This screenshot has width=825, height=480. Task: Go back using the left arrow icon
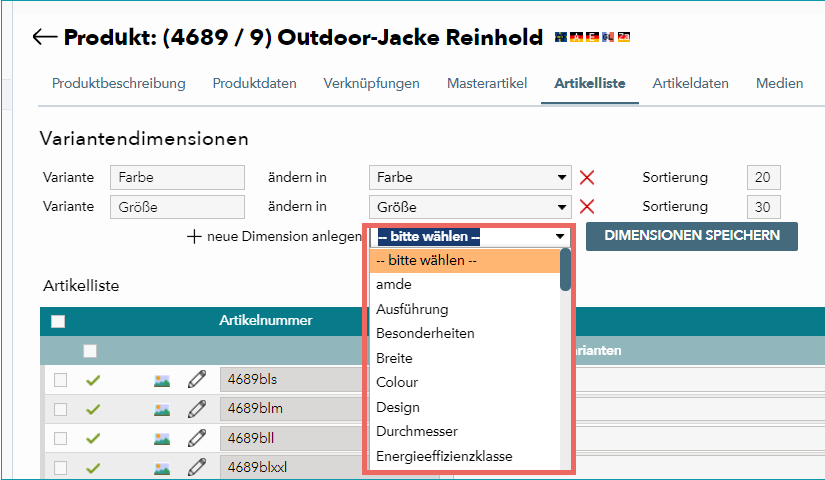45,37
